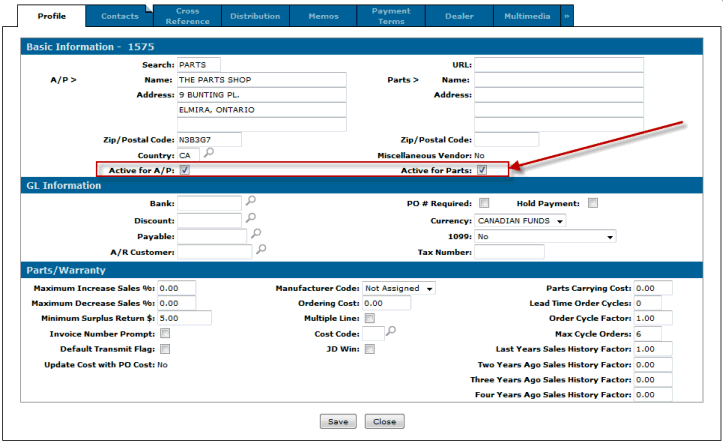Viewport: 723px width, 443px height.
Task: Open the Payment Terms tab
Action: click(391, 17)
